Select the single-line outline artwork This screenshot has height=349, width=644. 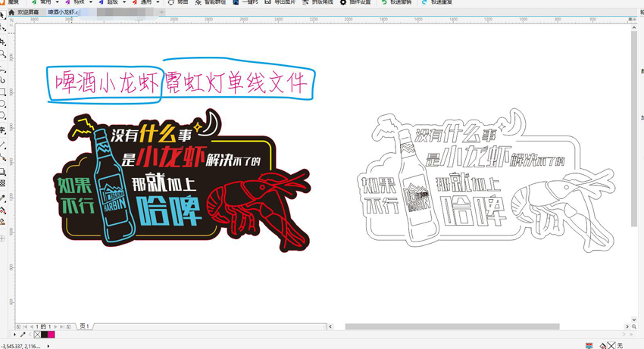(486, 181)
